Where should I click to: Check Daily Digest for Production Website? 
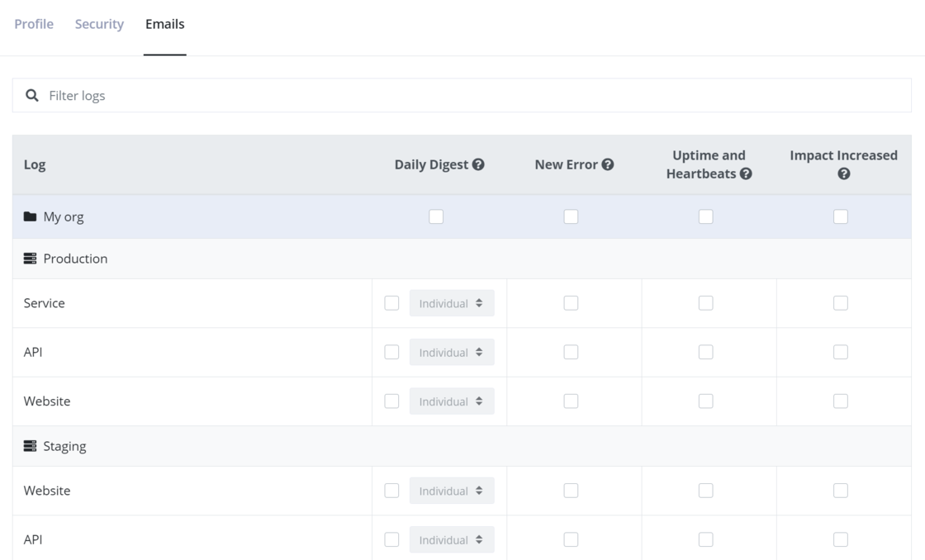click(391, 401)
